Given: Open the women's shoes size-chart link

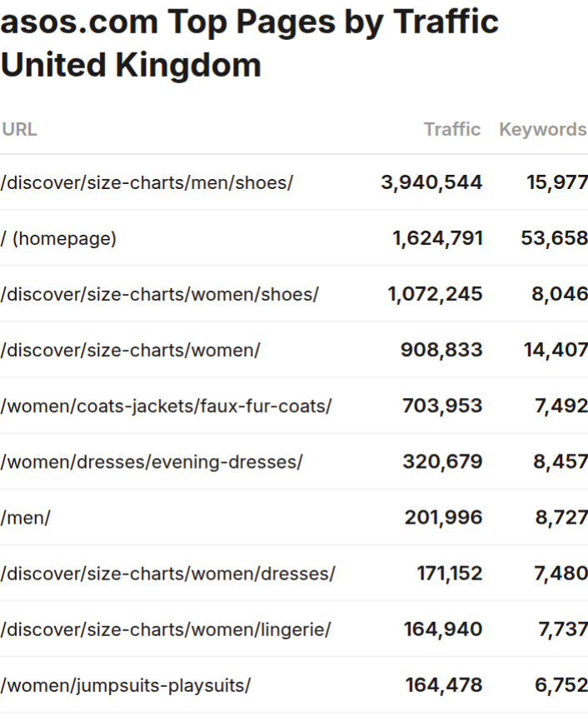Looking at the screenshot, I should tap(159, 294).
